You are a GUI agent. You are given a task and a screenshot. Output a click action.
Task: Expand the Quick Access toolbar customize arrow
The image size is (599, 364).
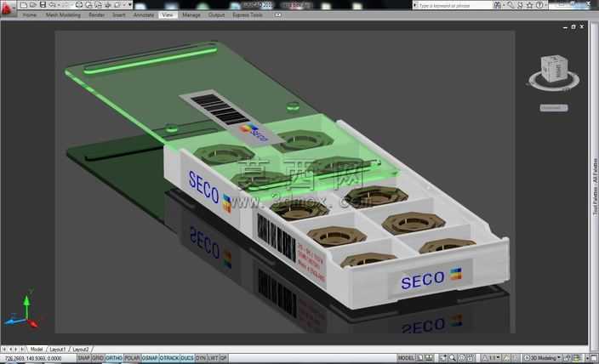tap(130, 4)
